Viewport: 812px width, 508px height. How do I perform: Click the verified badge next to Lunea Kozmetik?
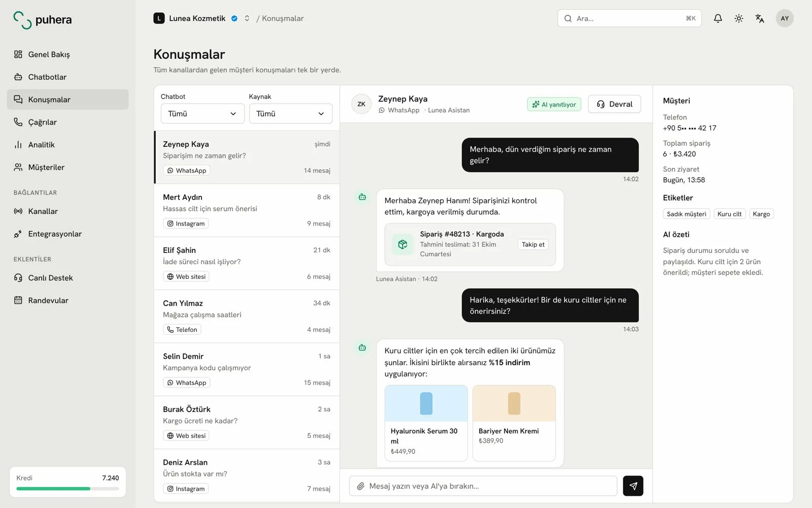234,18
